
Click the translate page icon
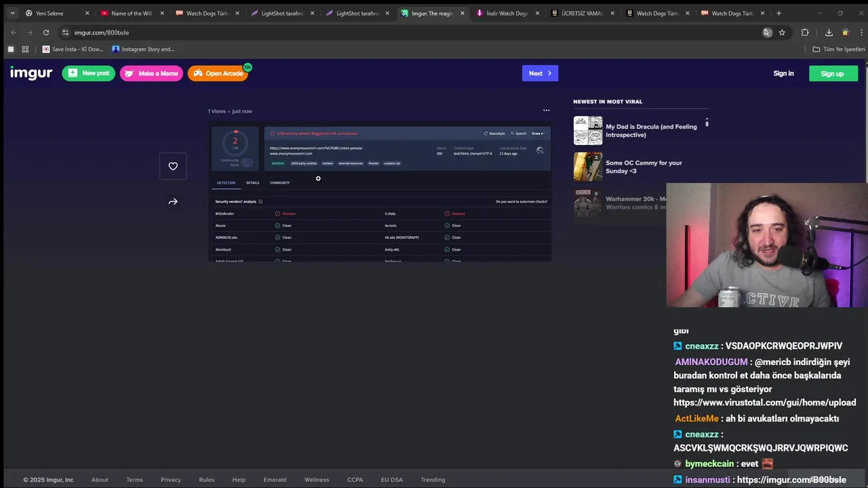coord(767,33)
